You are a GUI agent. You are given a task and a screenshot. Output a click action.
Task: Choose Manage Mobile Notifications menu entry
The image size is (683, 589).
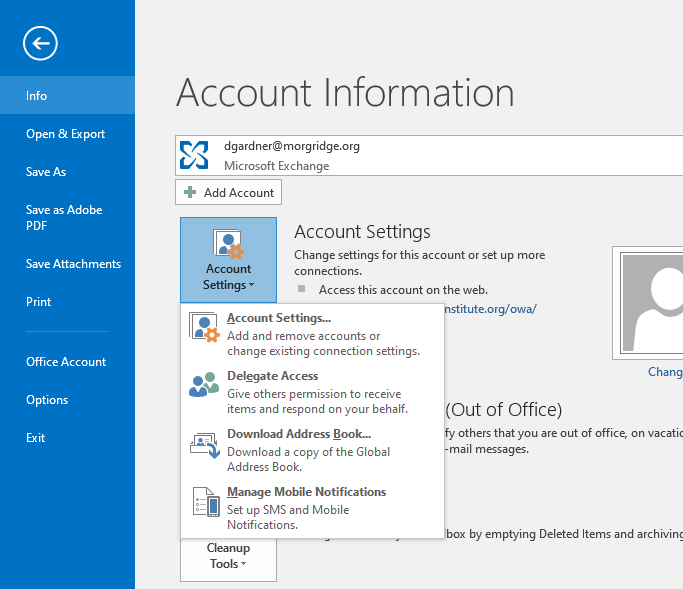coord(312,508)
